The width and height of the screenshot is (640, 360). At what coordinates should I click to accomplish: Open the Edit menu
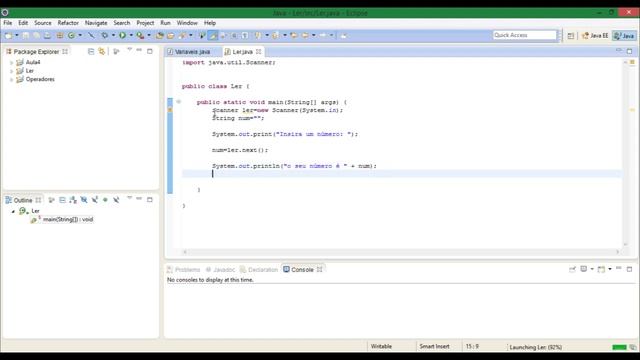pos(23,23)
